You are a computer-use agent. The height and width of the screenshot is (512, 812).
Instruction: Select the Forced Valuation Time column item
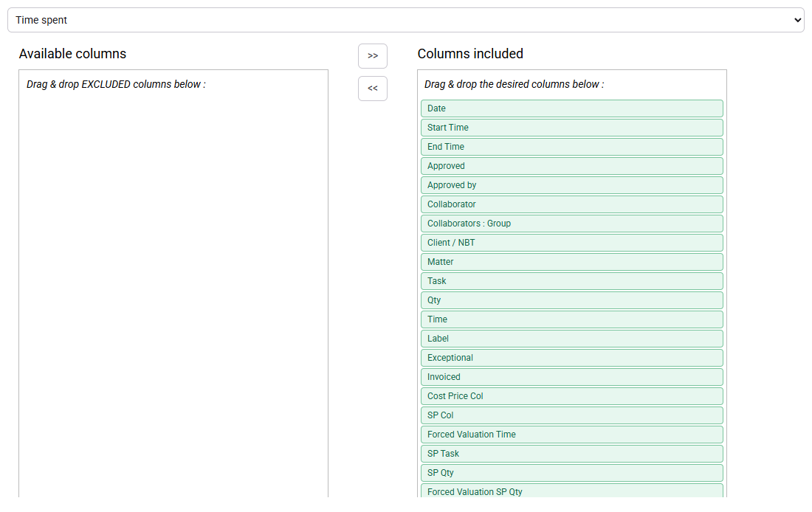[571, 435]
